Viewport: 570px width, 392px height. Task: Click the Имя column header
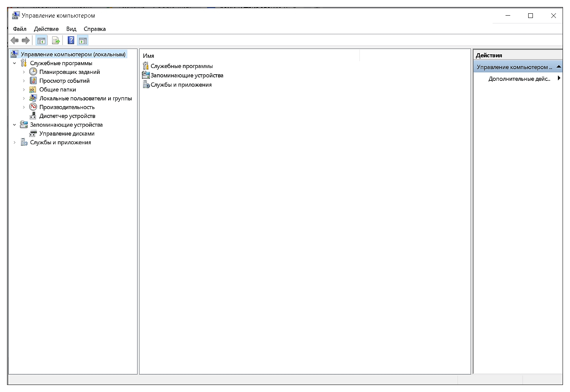pyautogui.click(x=250, y=56)
